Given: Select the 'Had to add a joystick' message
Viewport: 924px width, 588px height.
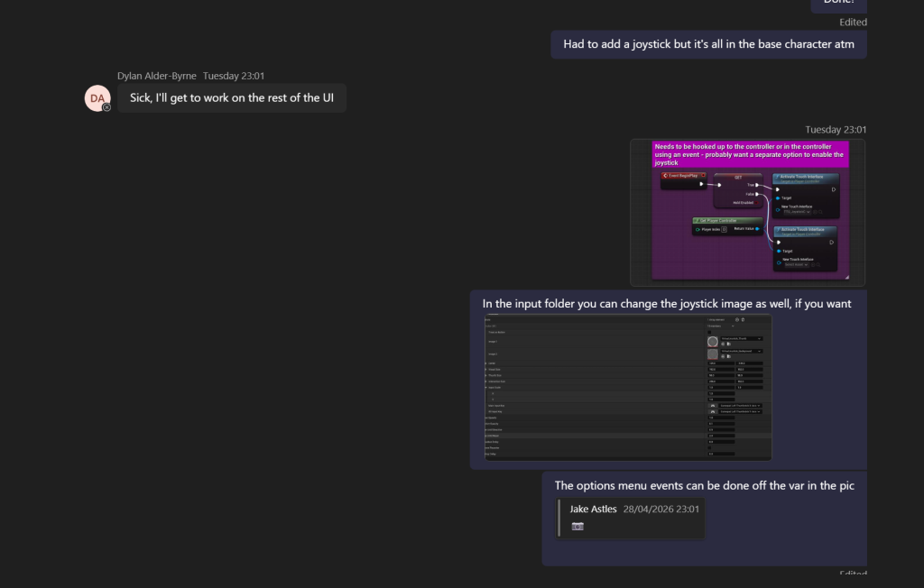Looking at the screenshot, I should [x=708, y=44].
